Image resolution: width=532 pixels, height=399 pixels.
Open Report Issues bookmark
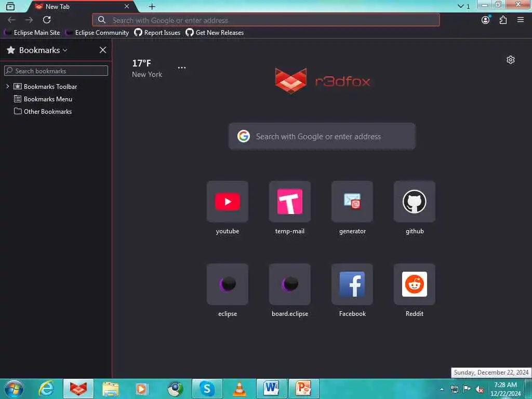(x=157, y=33)
